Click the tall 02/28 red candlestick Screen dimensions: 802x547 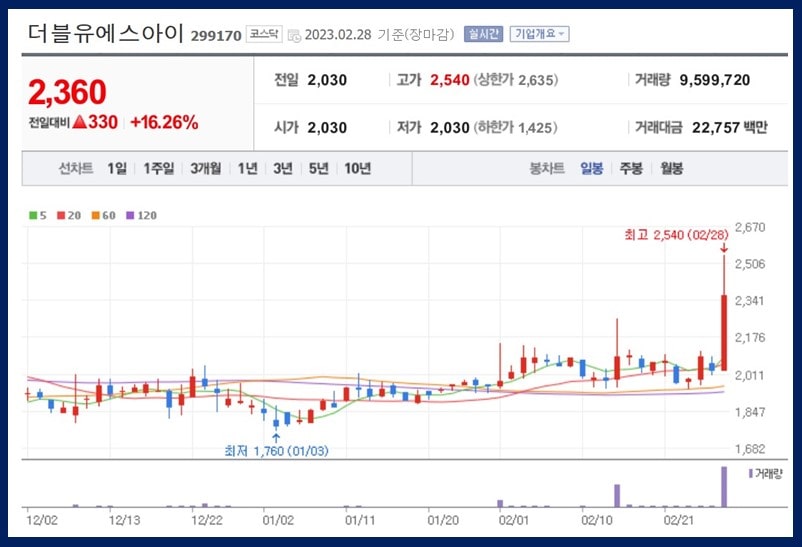[x=724, y=333]
